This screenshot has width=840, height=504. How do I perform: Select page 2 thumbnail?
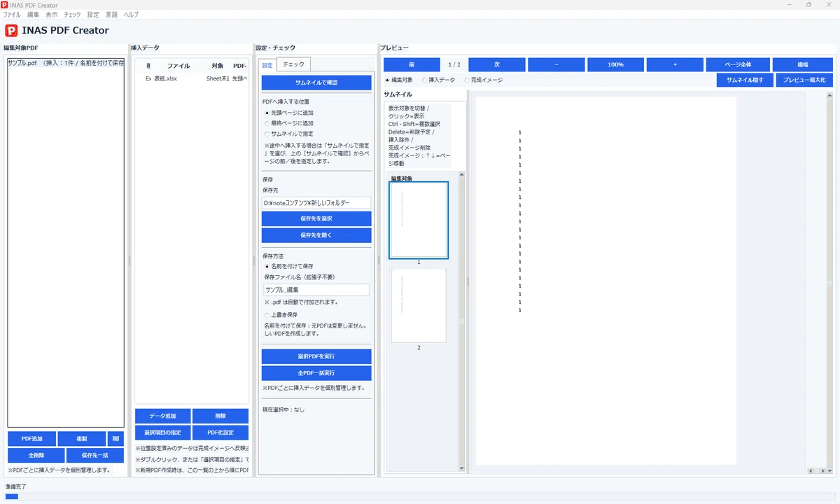click(x=419, y=306)
